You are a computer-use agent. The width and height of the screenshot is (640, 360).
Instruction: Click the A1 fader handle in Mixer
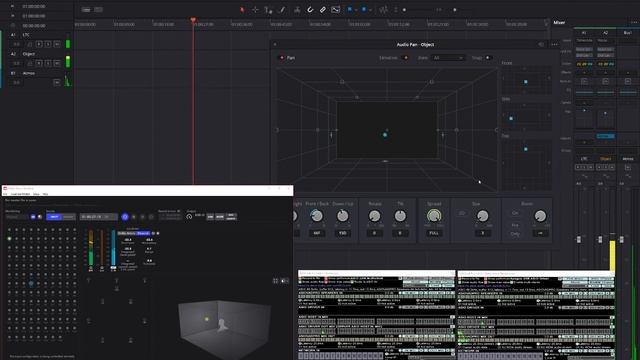578,240
